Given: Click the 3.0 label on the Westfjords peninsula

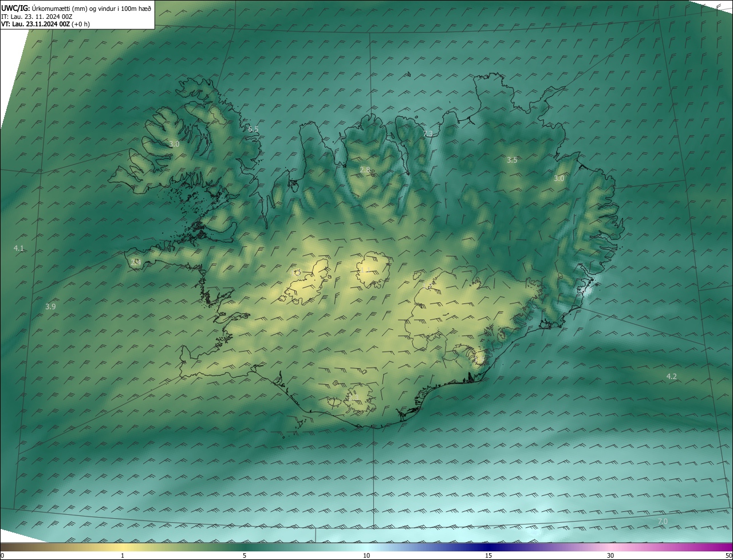Looking at the screenshot, I should click(x=174, y=144).
